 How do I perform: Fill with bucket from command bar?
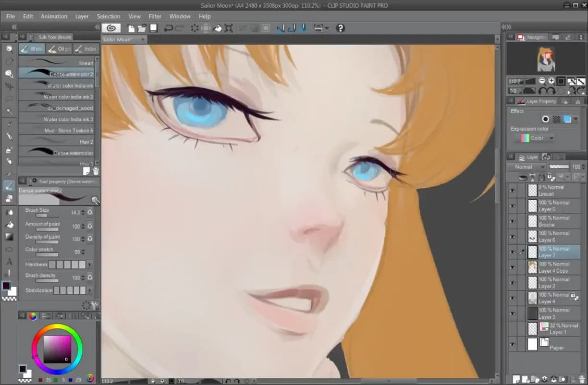point(218,28)
